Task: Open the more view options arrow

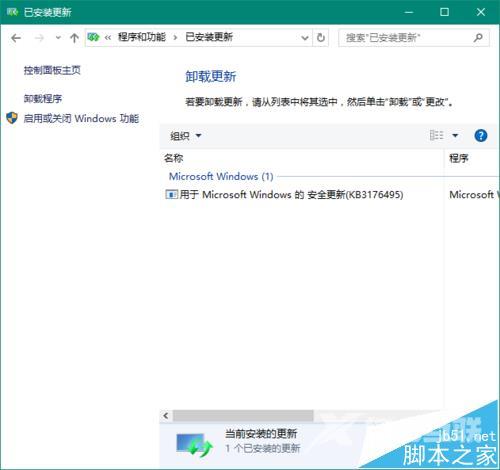Action: (455, 135)
